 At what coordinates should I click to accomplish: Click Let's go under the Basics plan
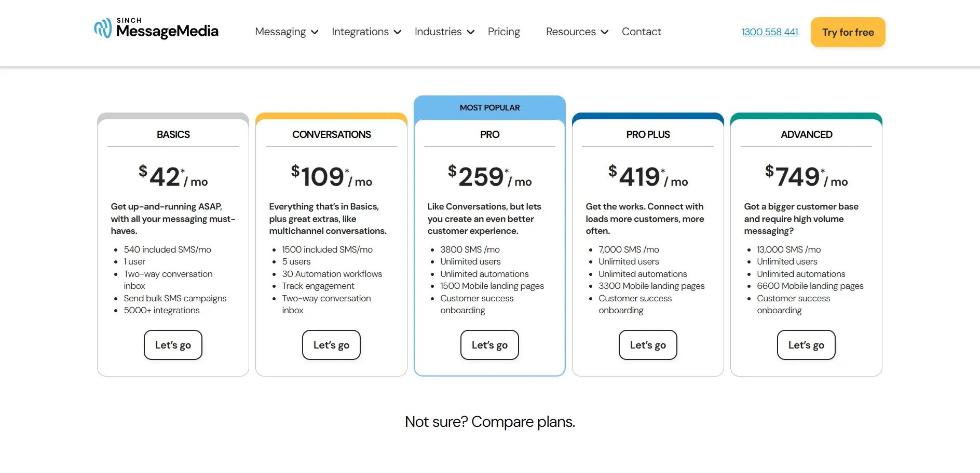pos(173,345)
